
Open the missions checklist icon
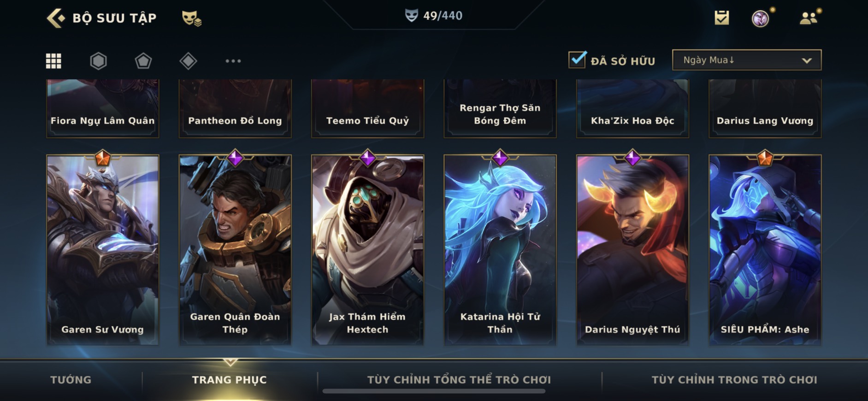[x=722, y=18]
